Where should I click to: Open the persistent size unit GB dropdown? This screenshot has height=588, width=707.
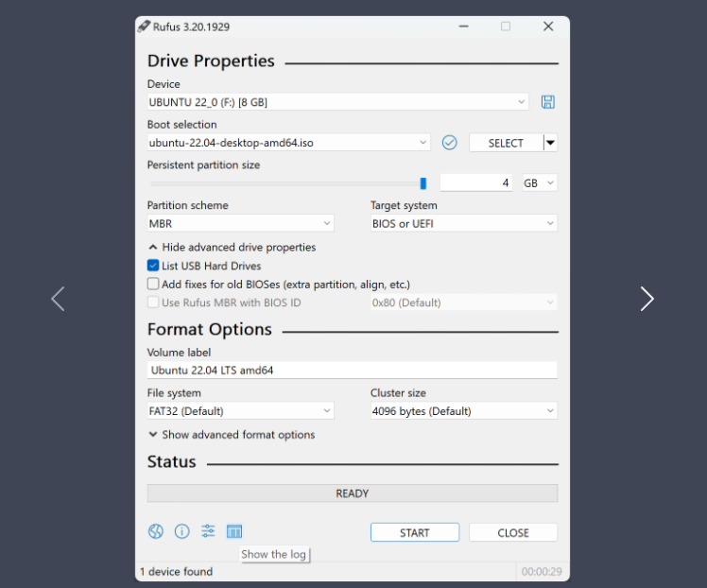tap(540, 183)
